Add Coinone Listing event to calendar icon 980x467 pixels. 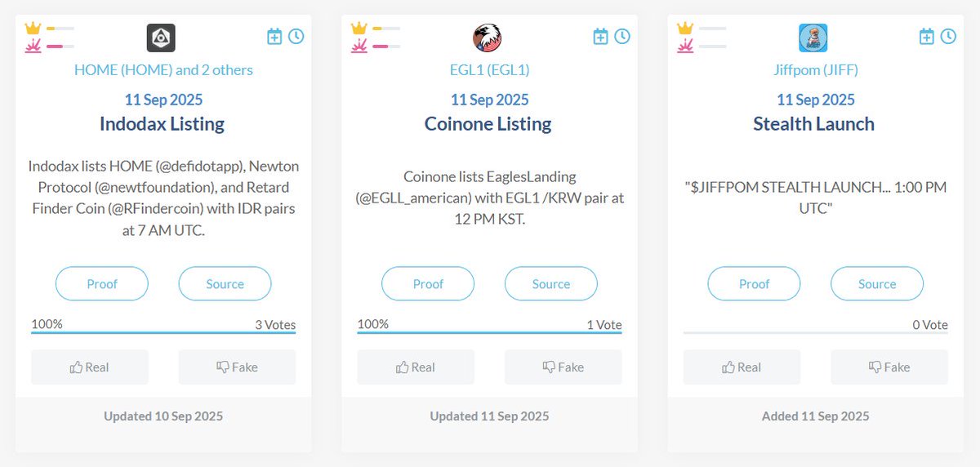coord(600,37)
